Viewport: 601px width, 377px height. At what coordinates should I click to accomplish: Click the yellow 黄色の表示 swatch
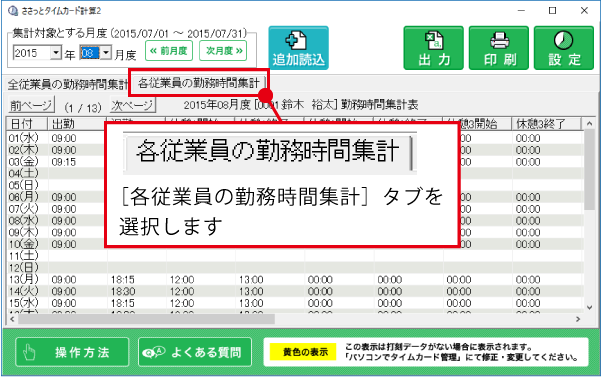click(303, 352)
